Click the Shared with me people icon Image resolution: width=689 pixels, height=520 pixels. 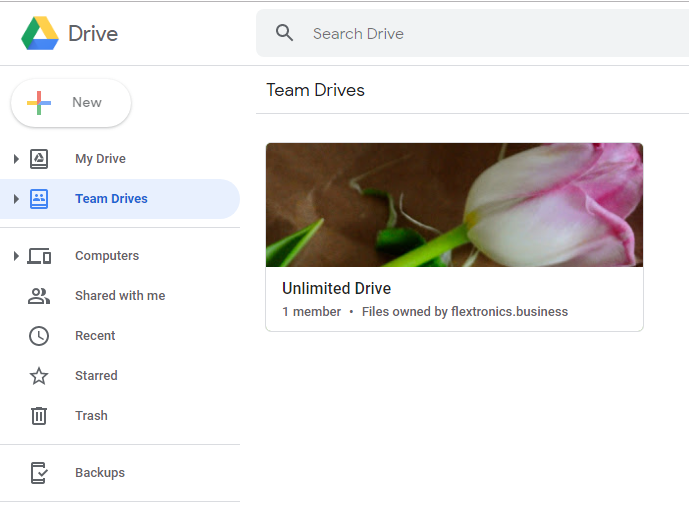(x=39, y=296)
